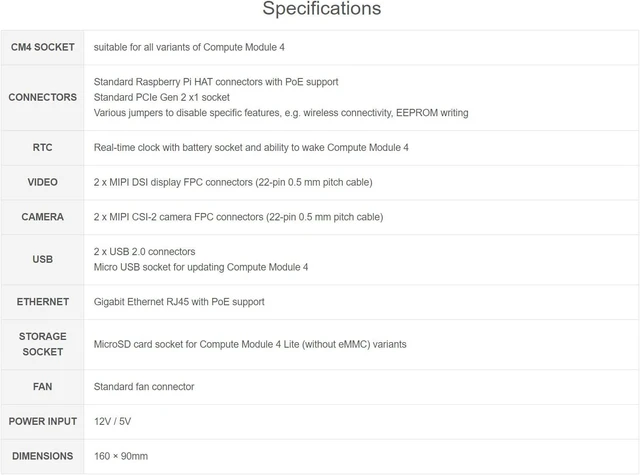Select the 'Standard fan connector' text
This screenshot has width=640, height=475.
(144, 386)
